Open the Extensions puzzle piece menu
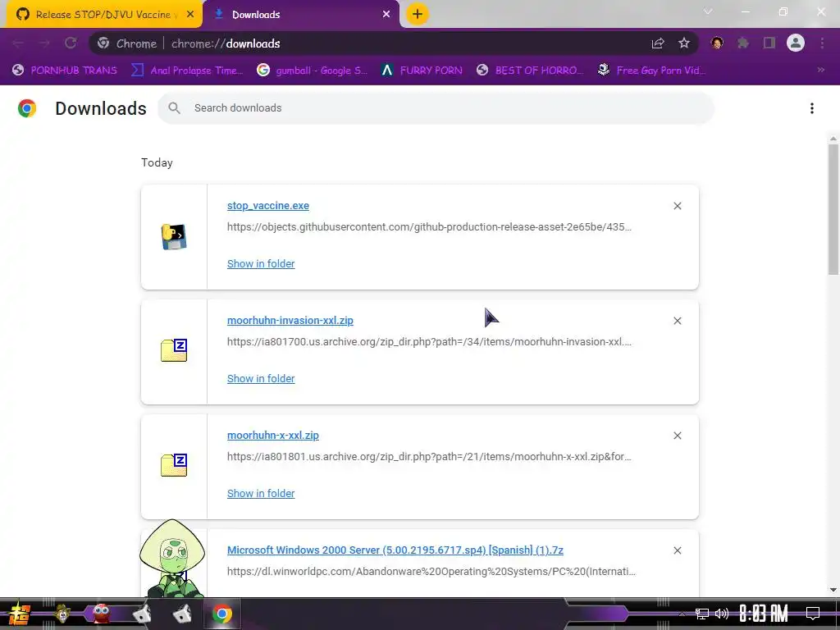Screen dimensions: 840x630 (742, 43)
